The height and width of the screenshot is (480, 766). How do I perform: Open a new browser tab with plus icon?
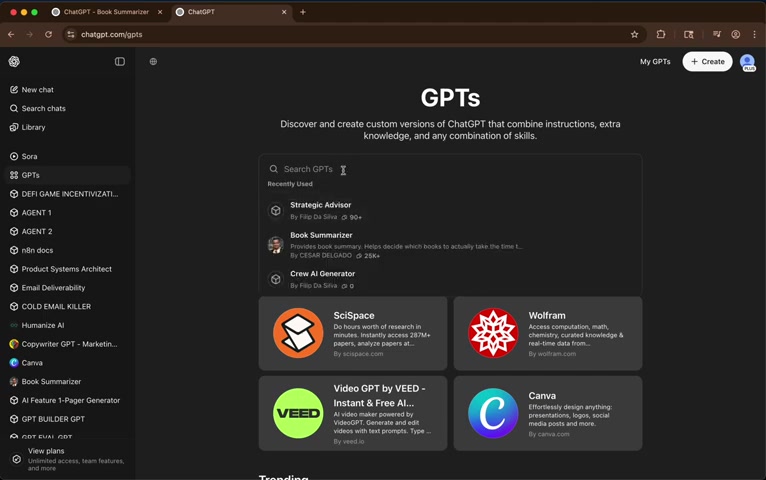point(303,12)
